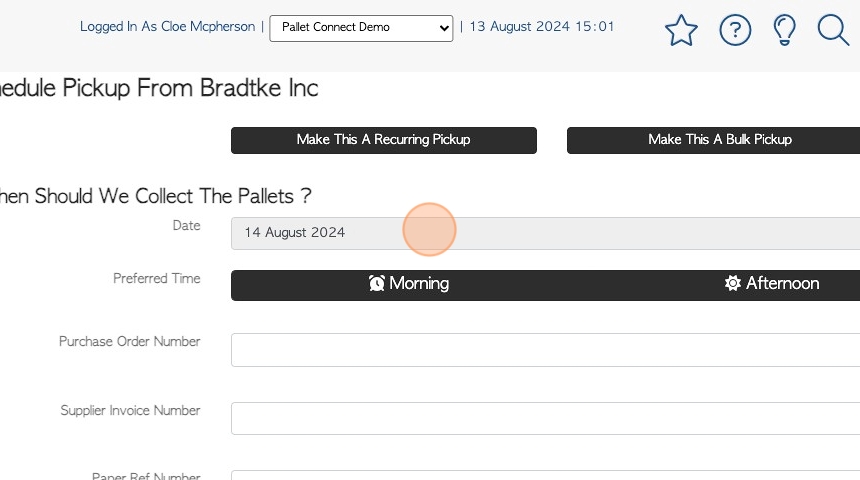
Task: Click the lightbulb tips icon
Action: point(784,30)
